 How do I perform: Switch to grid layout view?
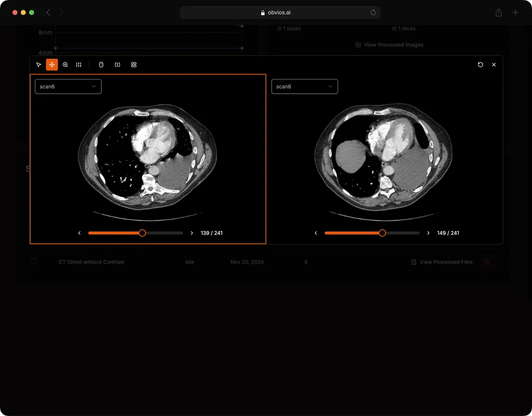point(134,65)
